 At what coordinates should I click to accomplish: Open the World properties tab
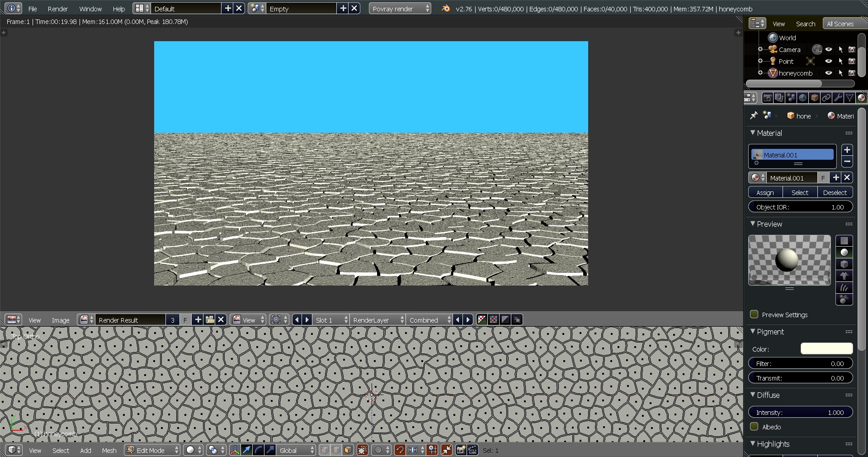point(802,98)
